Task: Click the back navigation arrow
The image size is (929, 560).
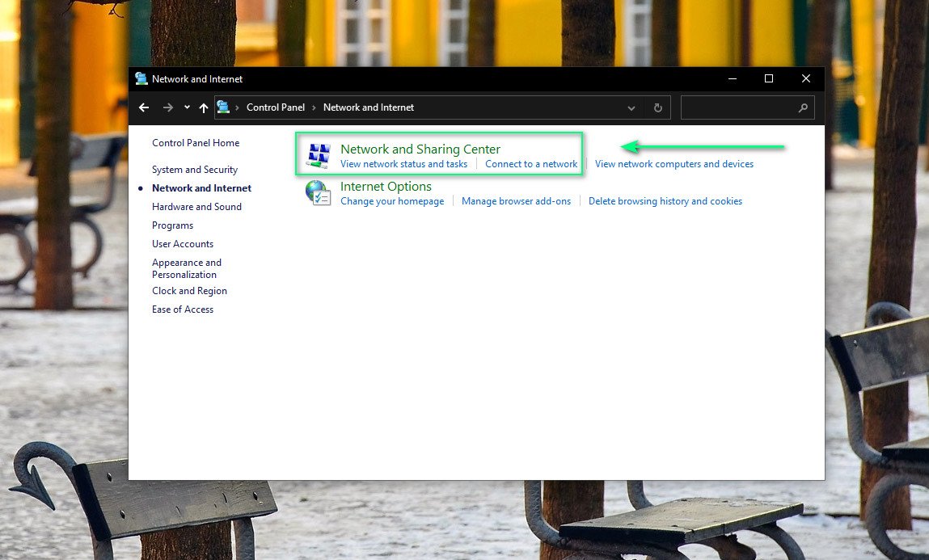Action: 144,107
